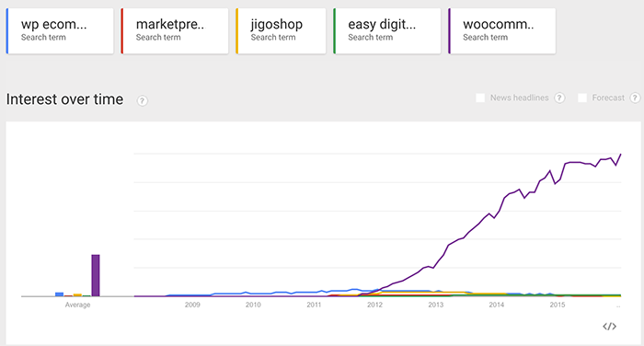The width and height of the screenshot is (644, 346).
Task: Click the 2009 label on timeline axis
Action: click(x=192, y=305)
